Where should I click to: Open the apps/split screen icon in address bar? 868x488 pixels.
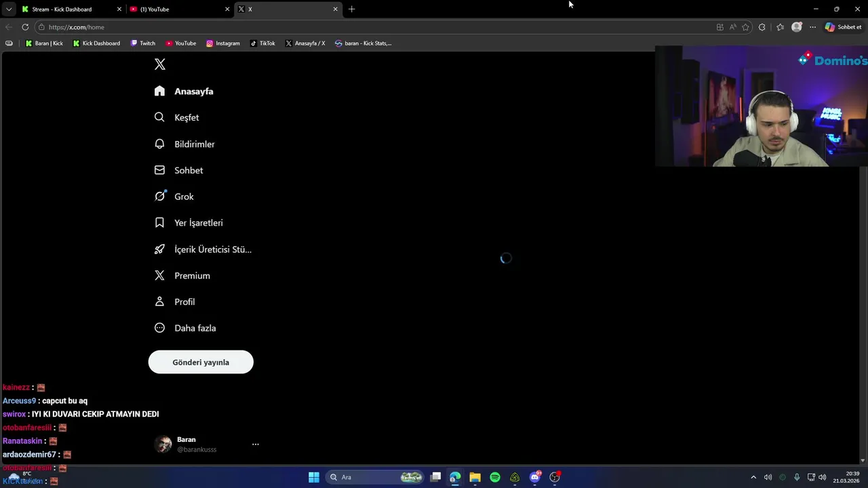click(720, 27)
